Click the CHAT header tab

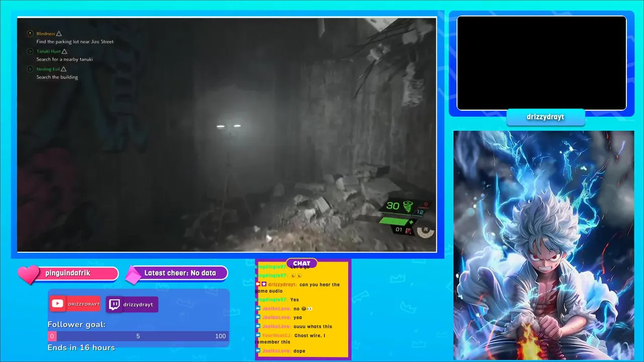click(x=301, y=263)
